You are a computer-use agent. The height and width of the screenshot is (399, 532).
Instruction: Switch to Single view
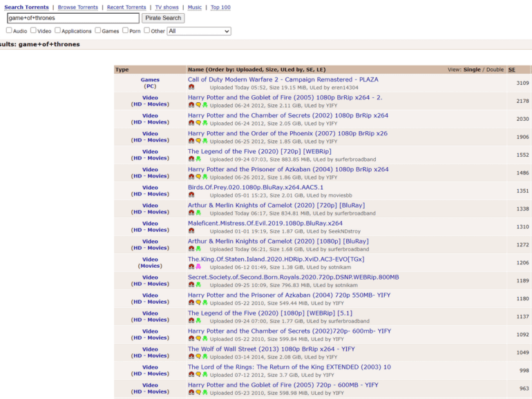click(x=472, y=70)
